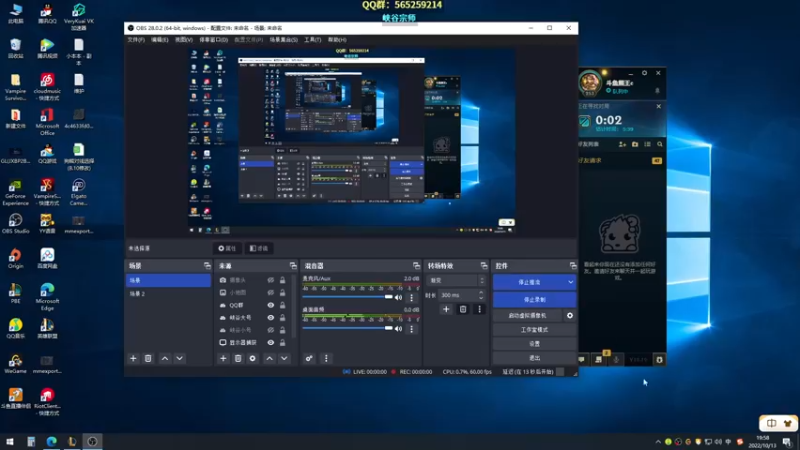Open search icon in the game client friends list

pos(660,144)
